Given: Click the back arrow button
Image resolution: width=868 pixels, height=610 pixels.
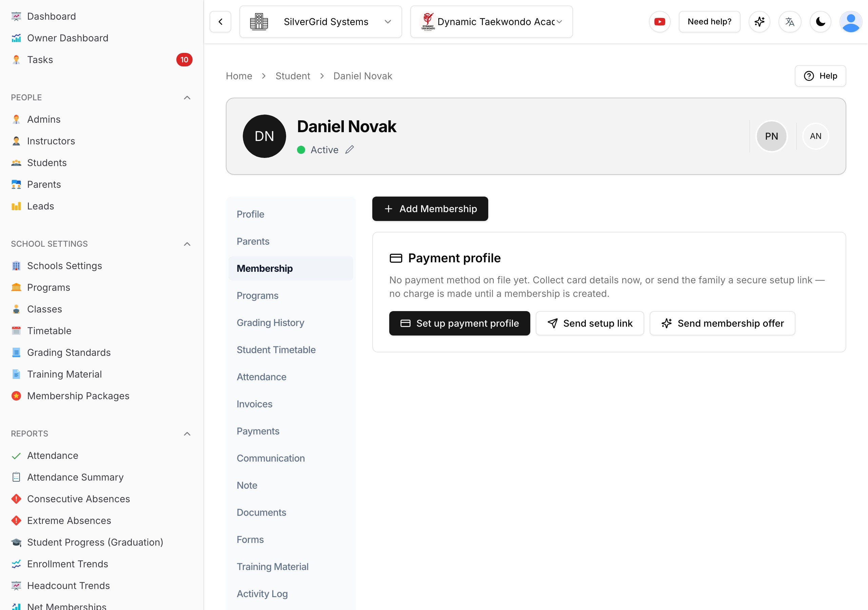Looking at the screenshot, I should 220,22.
